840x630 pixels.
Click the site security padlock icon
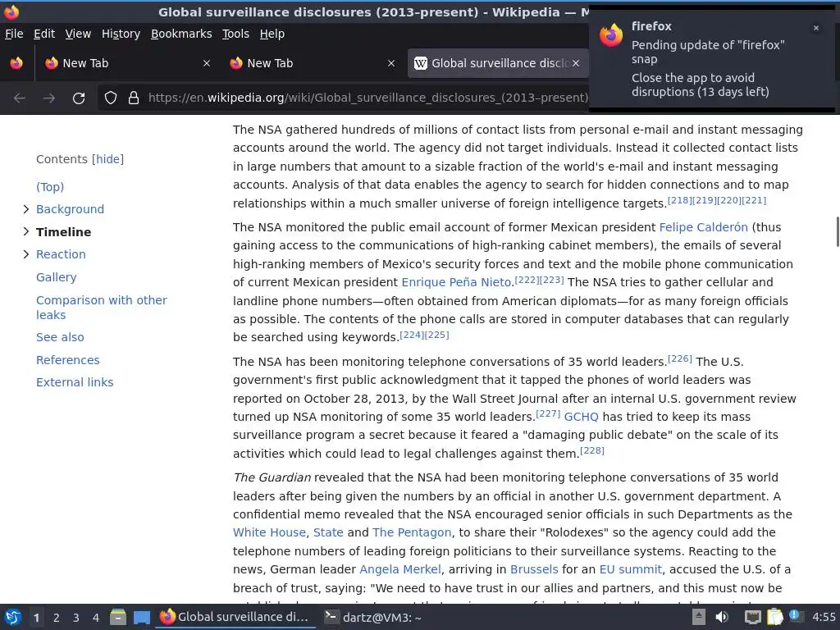(134, 98)
